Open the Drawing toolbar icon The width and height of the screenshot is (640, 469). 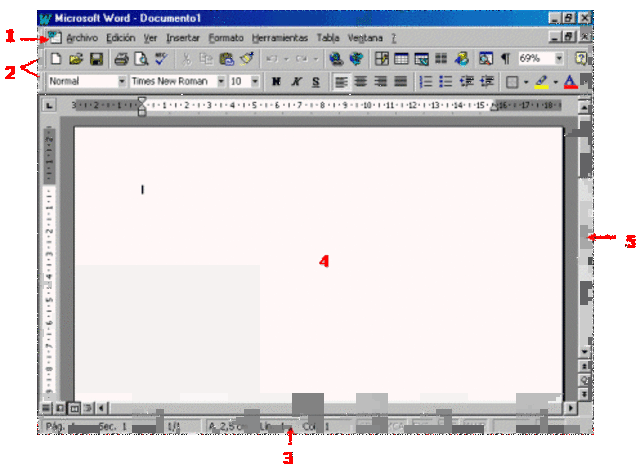click(461, 59)
